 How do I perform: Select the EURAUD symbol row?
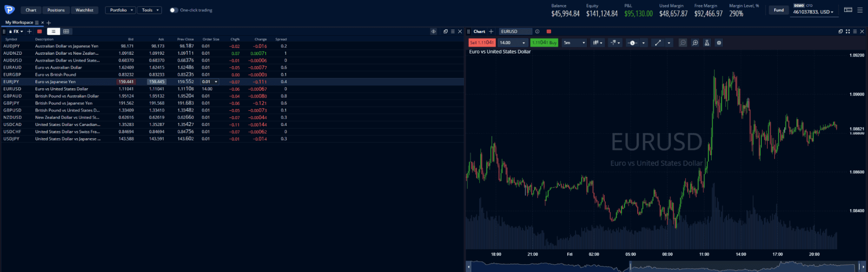232,67
